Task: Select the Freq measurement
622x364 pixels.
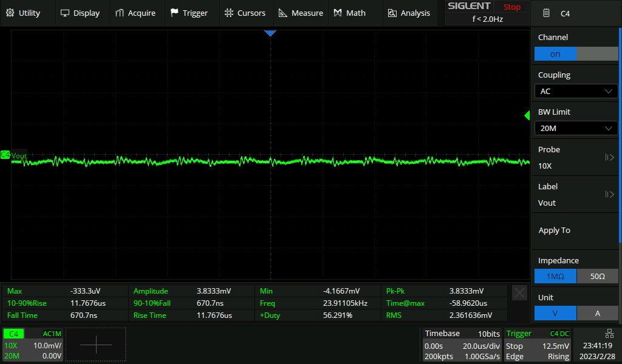Action: [318, 303]
